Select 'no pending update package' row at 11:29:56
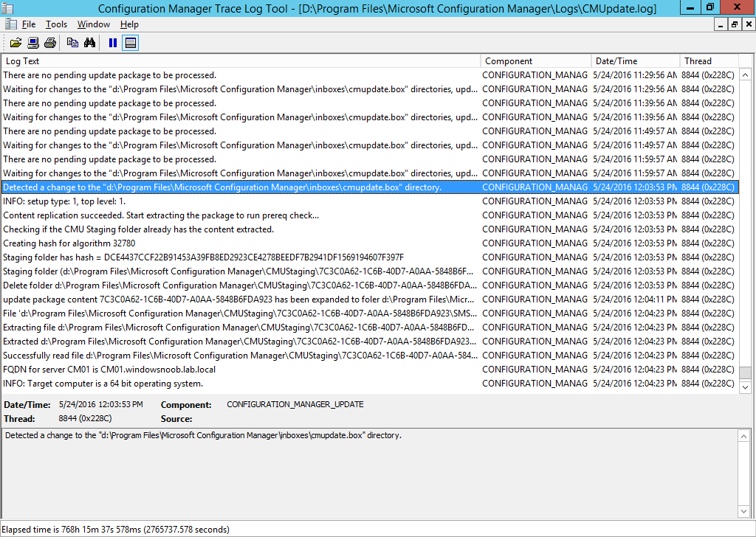The width and height of the screenshot is (756, 537). click(x=371, y=75)
